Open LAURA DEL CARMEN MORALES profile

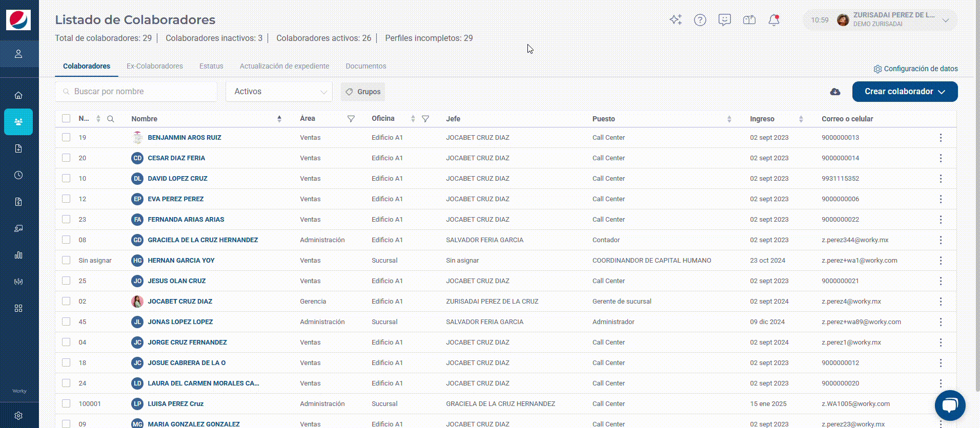pos(203,383)
